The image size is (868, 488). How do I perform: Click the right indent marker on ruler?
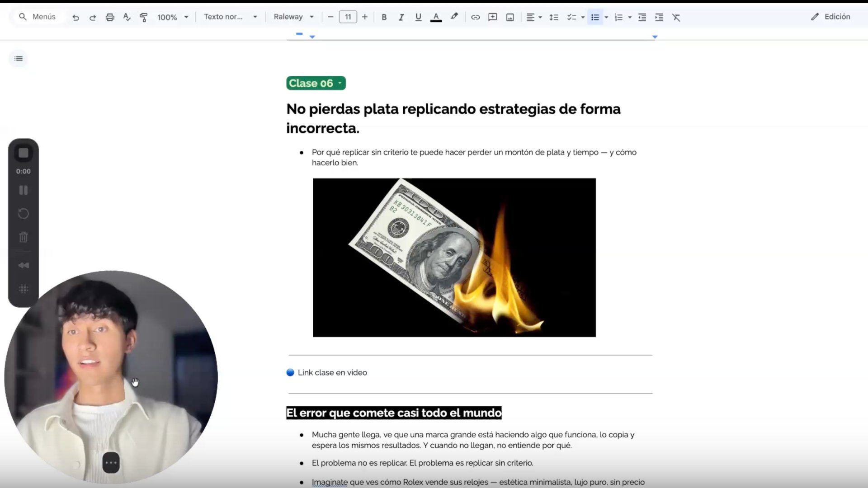click(x=655, y=37)
